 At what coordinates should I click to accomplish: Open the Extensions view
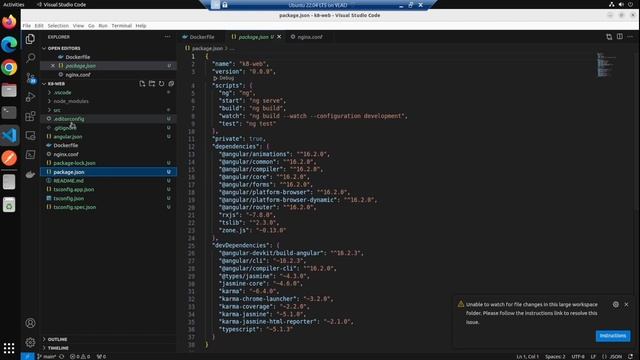30,116
